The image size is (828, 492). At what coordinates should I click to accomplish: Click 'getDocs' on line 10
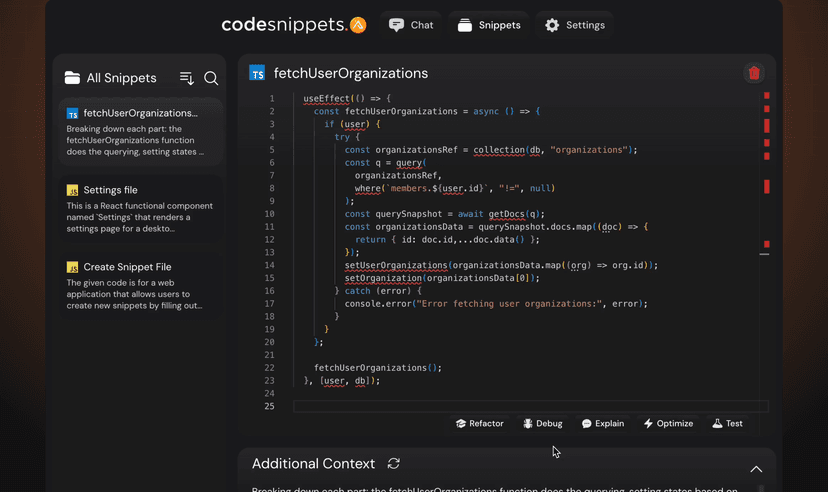[506, 214]
